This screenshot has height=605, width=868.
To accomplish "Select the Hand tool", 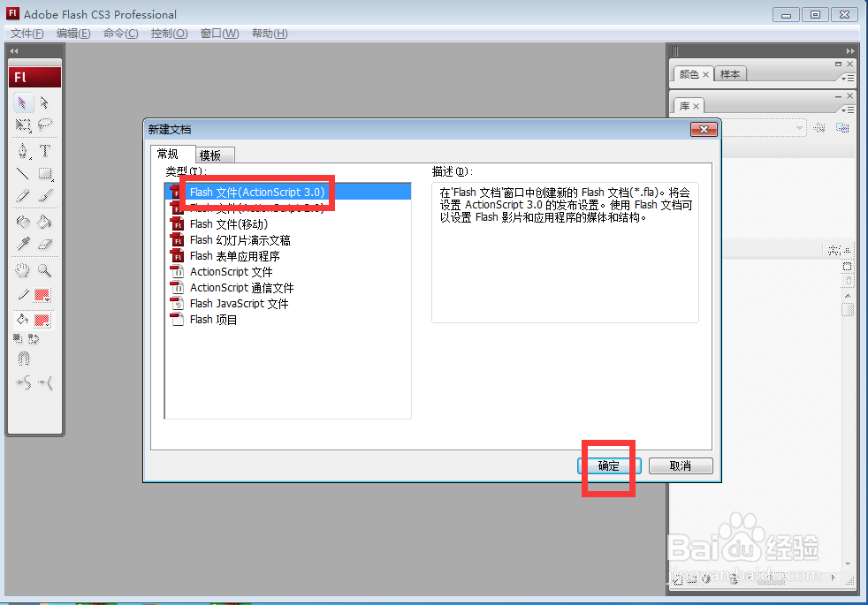I will click(x=23, y=270).
